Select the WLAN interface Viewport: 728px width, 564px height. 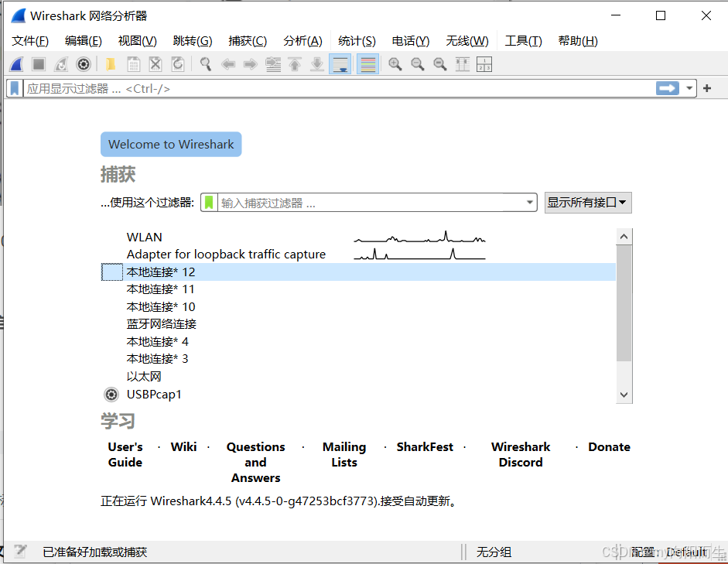pyautogui.click(x=358, y=238)
